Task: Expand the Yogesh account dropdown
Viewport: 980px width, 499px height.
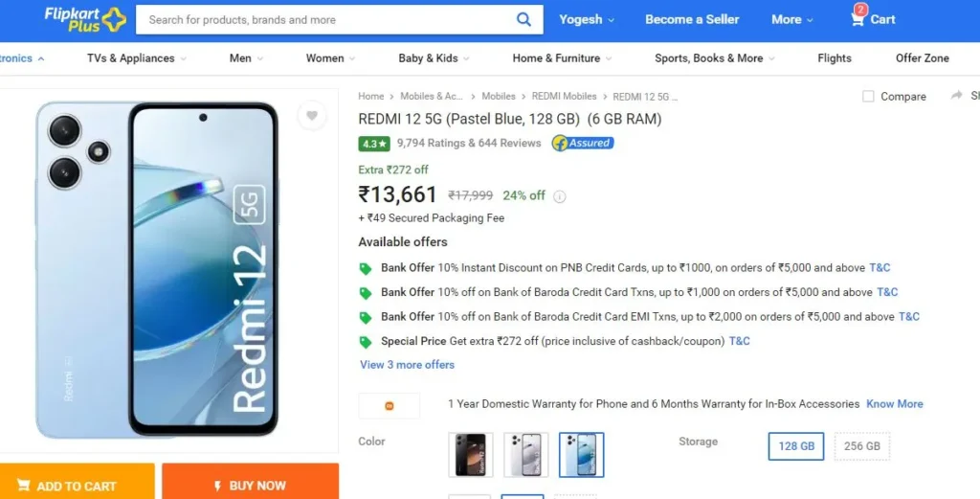Action: click(x=587, y=19)
